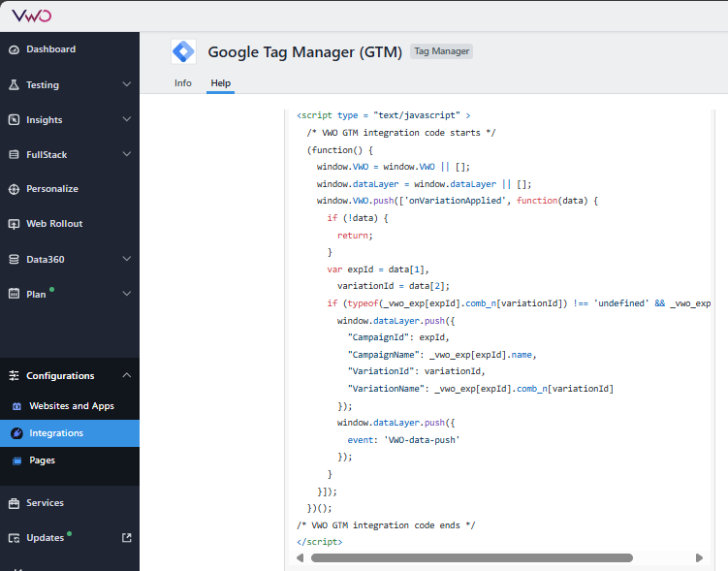Click the Personalize target icon
728x571 pixels.
coord(14,189)
